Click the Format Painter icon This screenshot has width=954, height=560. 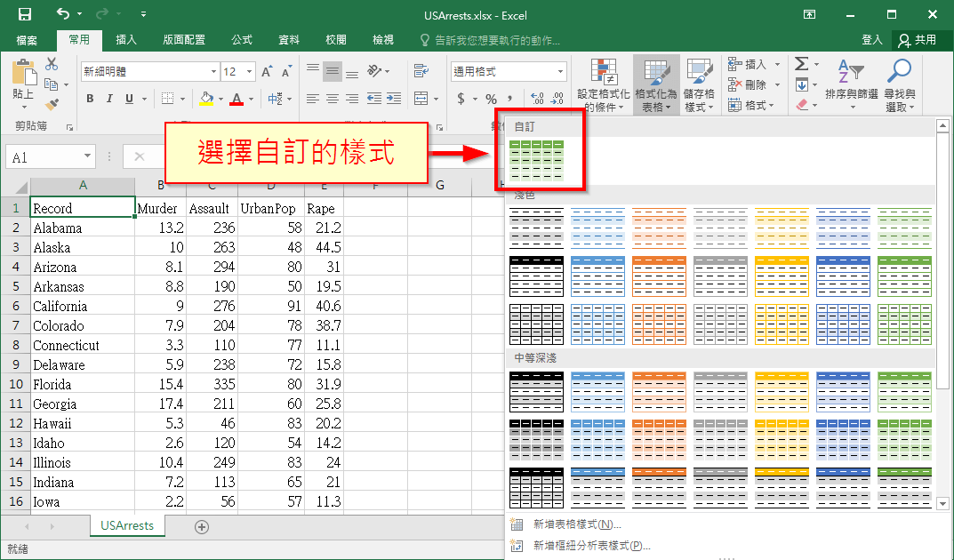click(51, 104)
